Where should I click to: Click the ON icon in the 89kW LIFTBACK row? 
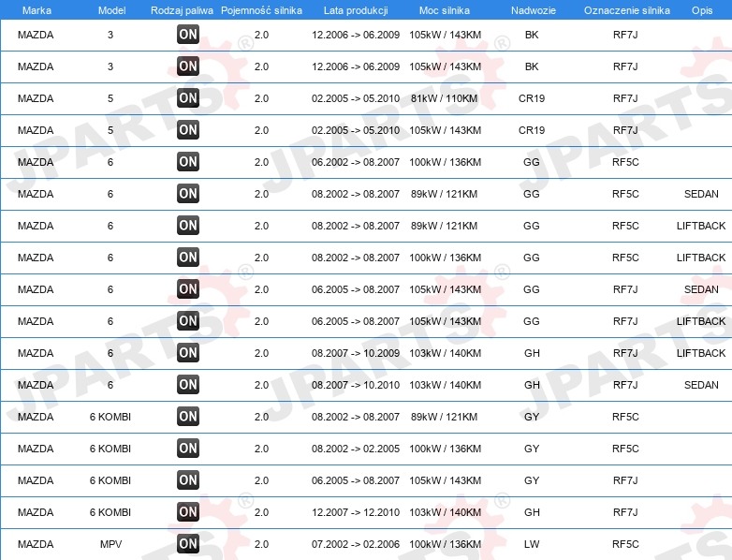[188, 225]
